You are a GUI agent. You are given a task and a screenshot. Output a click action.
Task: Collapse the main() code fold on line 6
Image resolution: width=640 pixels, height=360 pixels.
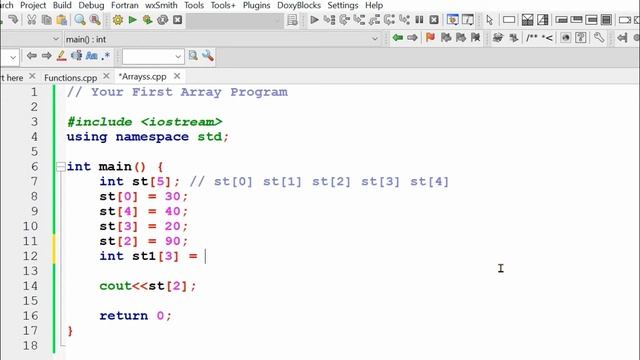[61, 167]
